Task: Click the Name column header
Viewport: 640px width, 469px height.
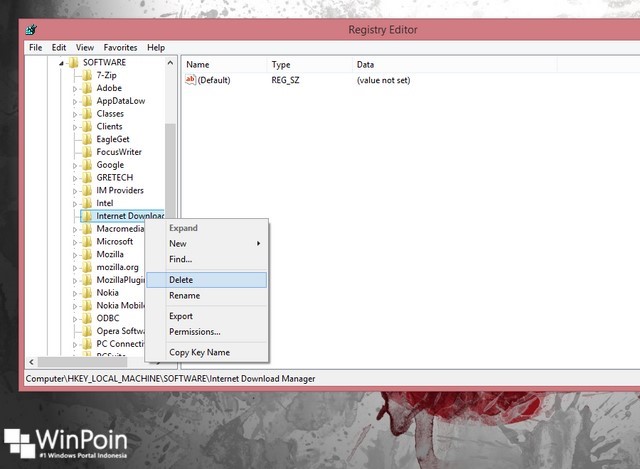Action: 224,64
